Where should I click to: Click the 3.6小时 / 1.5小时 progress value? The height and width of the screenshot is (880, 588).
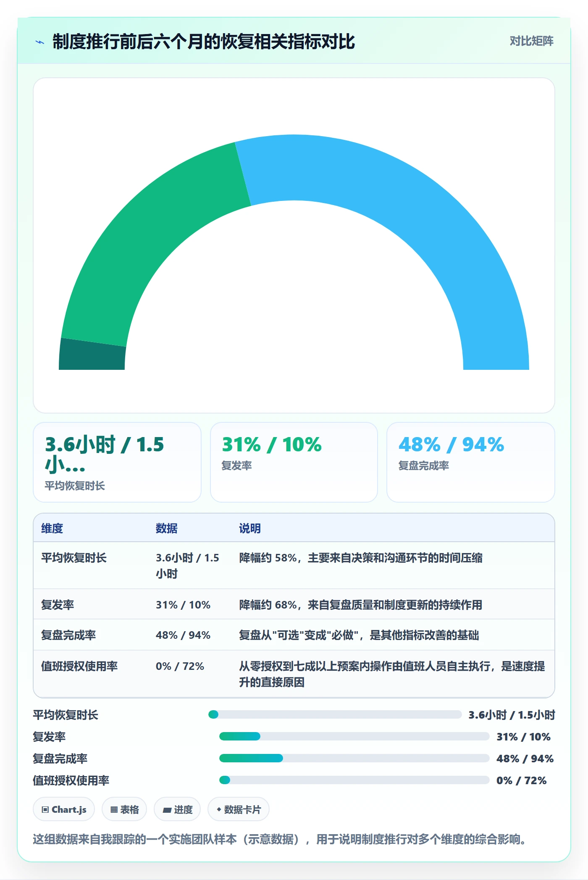point(512,715)
